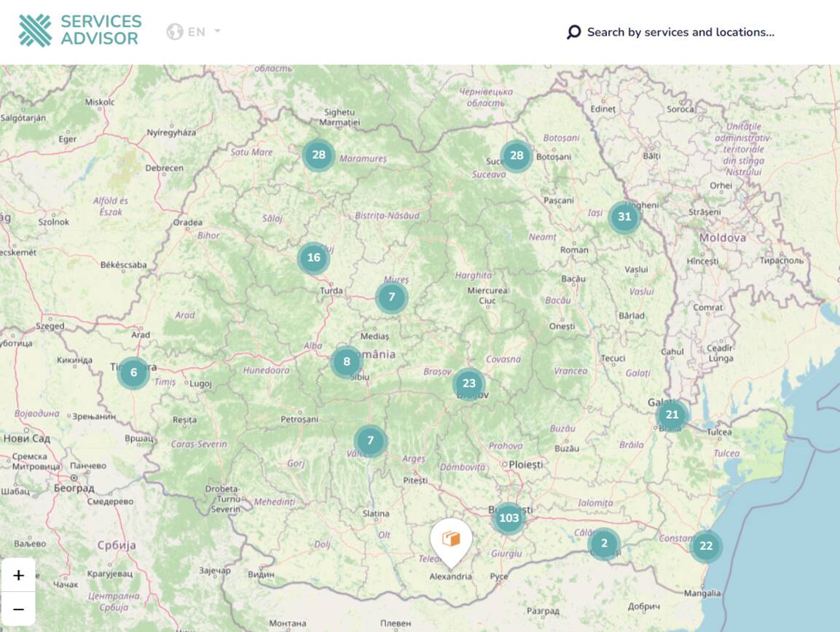Expand the 8 cluster near Sibiu
The height and width of the screenshot is (632, 840).
pyautogui.click(x=347, y=362)
